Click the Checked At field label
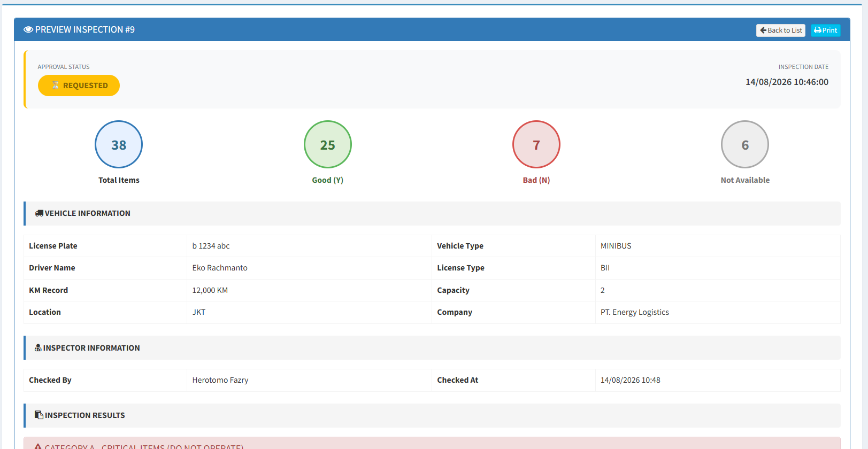This screenshot has height=449, width=868. pos(458,380)
